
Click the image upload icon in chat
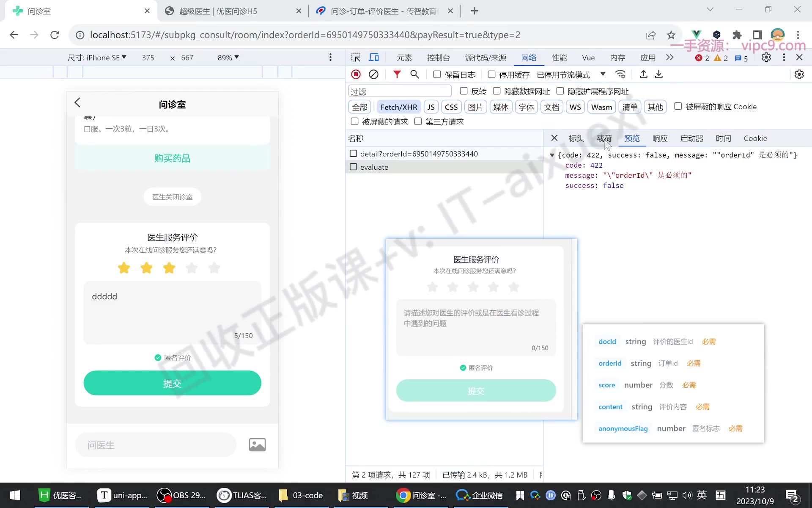[x=257, y=445]
